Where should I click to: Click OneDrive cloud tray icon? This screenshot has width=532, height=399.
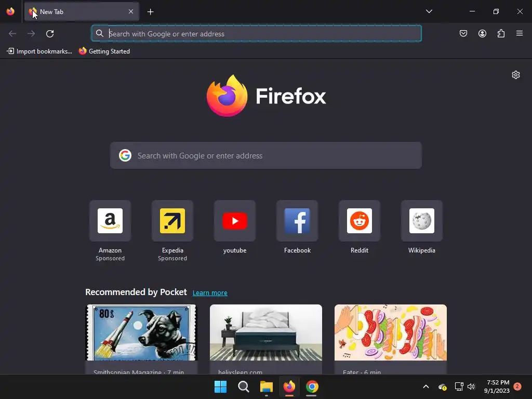(x=442, y=387)
